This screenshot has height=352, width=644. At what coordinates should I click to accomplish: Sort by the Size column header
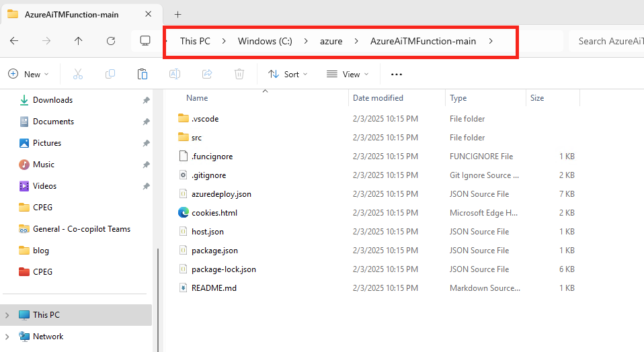point(537,98)
